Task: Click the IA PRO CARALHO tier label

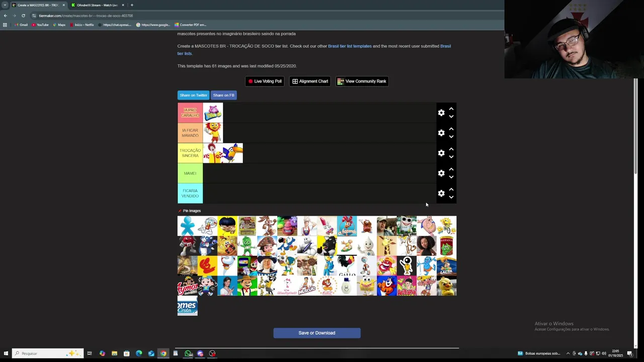Action: click(190, 113)
